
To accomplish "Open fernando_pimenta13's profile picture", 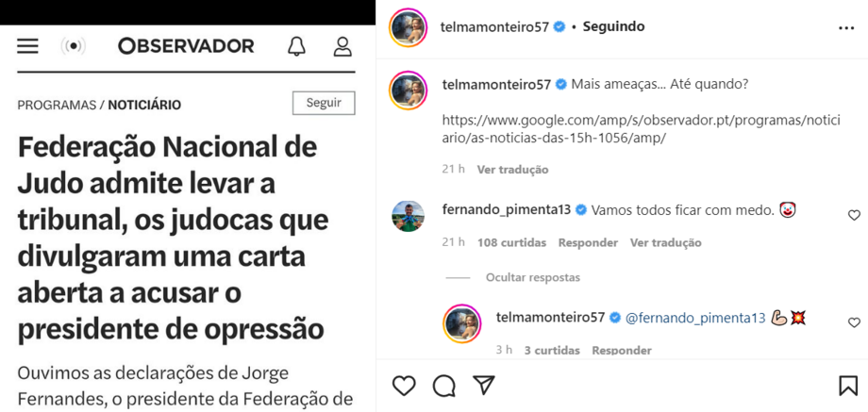I will pyautogui.click(x=409, y=215).
